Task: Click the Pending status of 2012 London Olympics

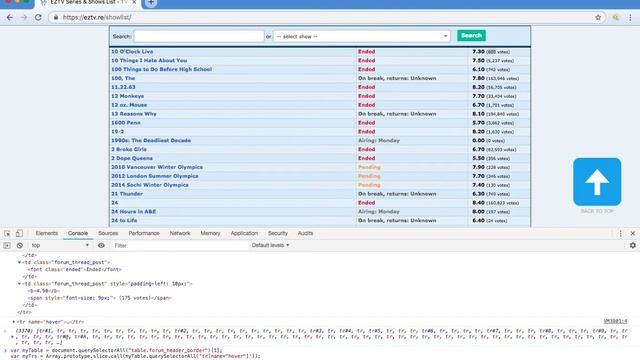Action: (369, 176)
